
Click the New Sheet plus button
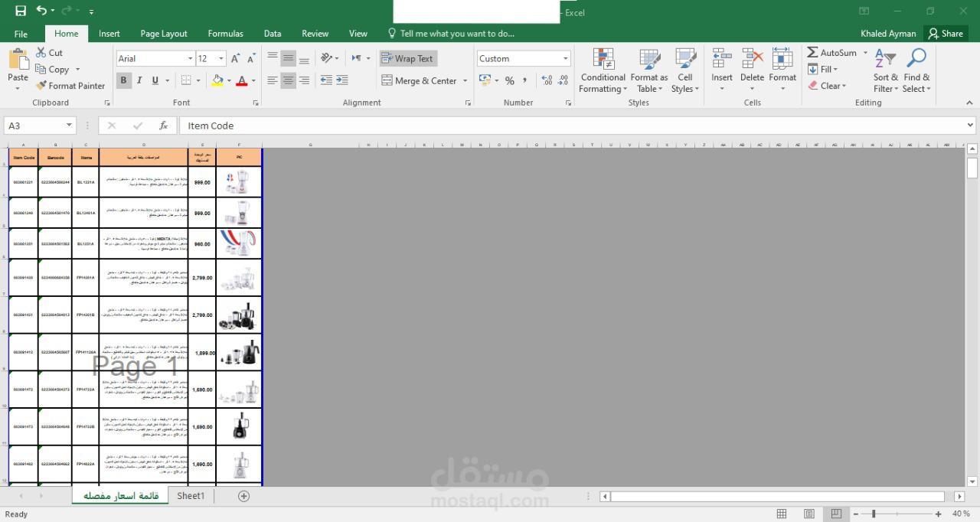(243, 495)
